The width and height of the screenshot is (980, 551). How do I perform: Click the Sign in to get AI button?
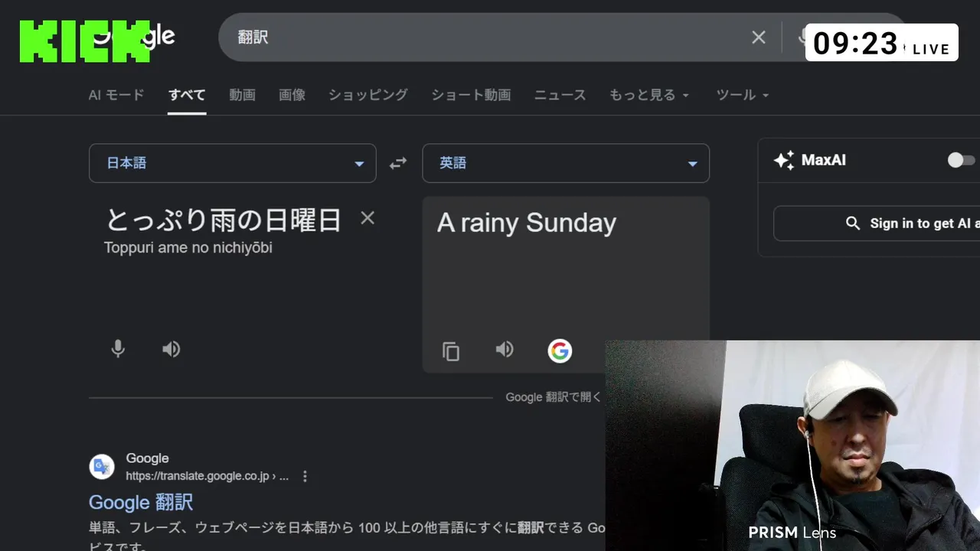tap(877, 223)
